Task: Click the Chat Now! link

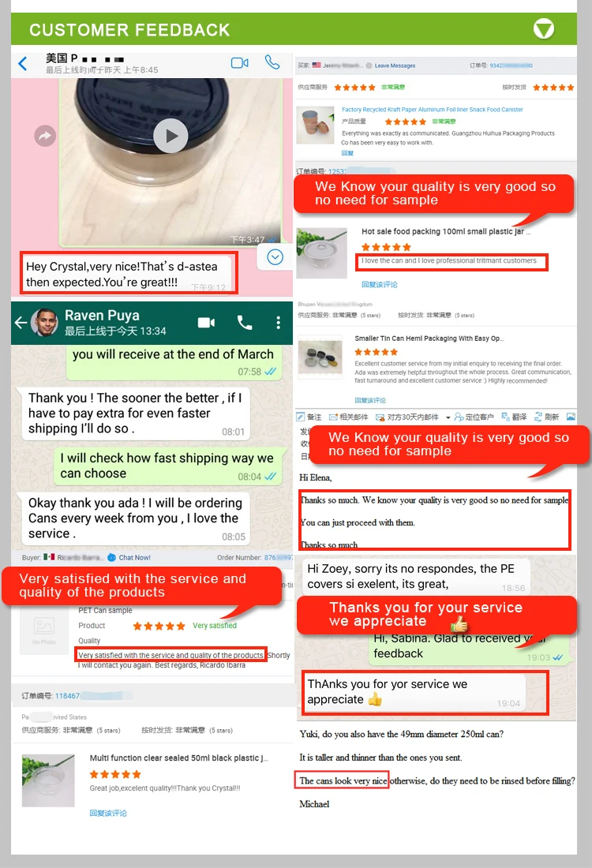Action: [x=129, y=557]
